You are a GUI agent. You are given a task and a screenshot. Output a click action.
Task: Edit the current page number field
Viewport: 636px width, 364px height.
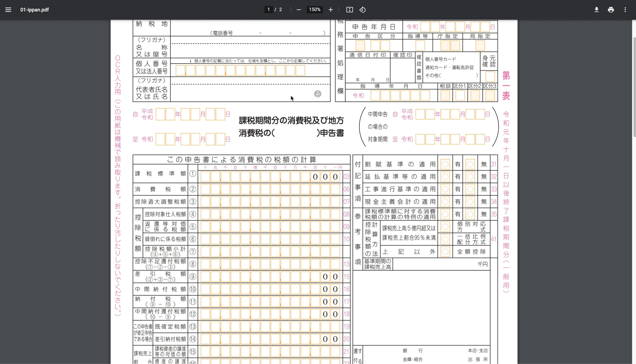268,10
